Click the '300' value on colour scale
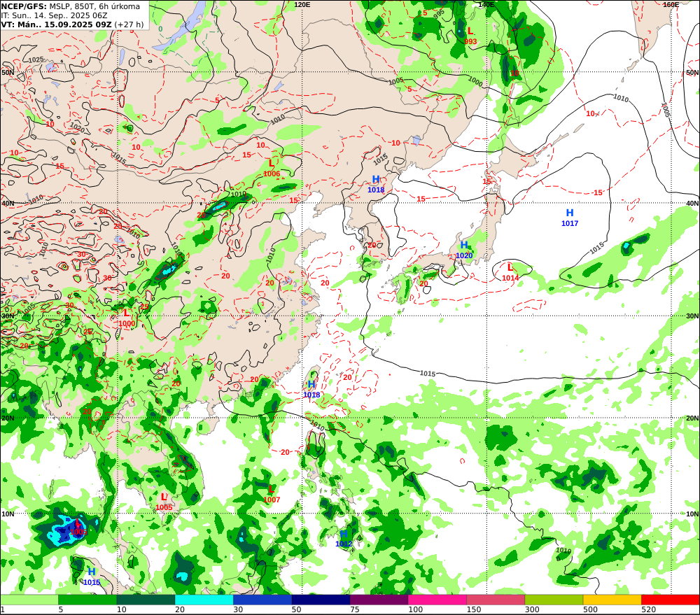700x615 pixels. [532, 609]
